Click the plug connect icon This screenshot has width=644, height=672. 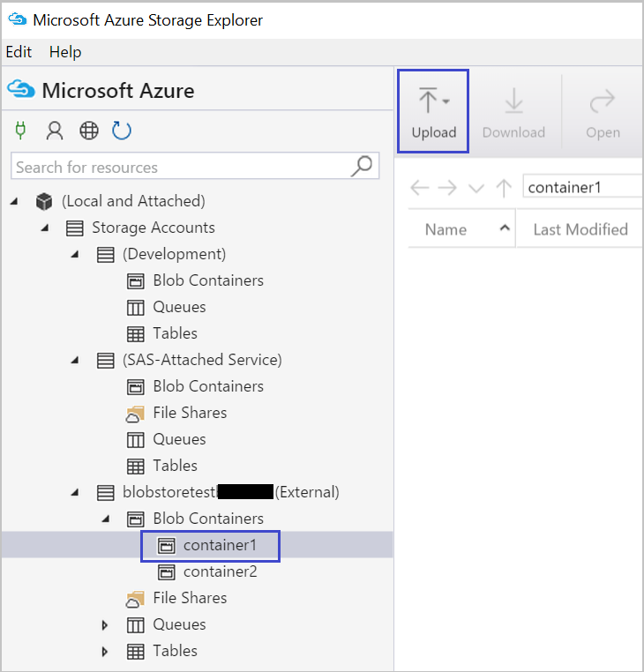pyautogui.click(x=21, y=131)
